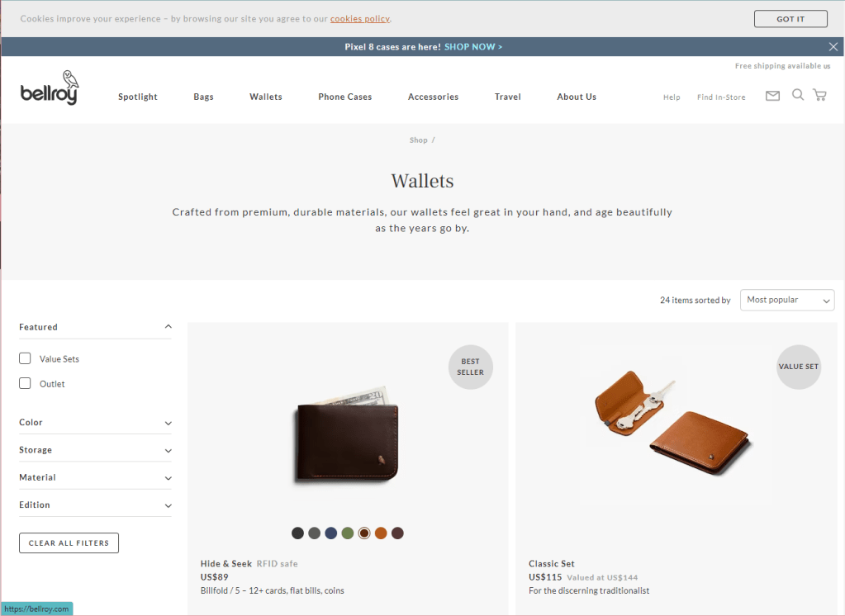Open the Most popular sort dropdown
Image resolution: width=845 pixels, height=616 pixels.
(x=787, y=301)
